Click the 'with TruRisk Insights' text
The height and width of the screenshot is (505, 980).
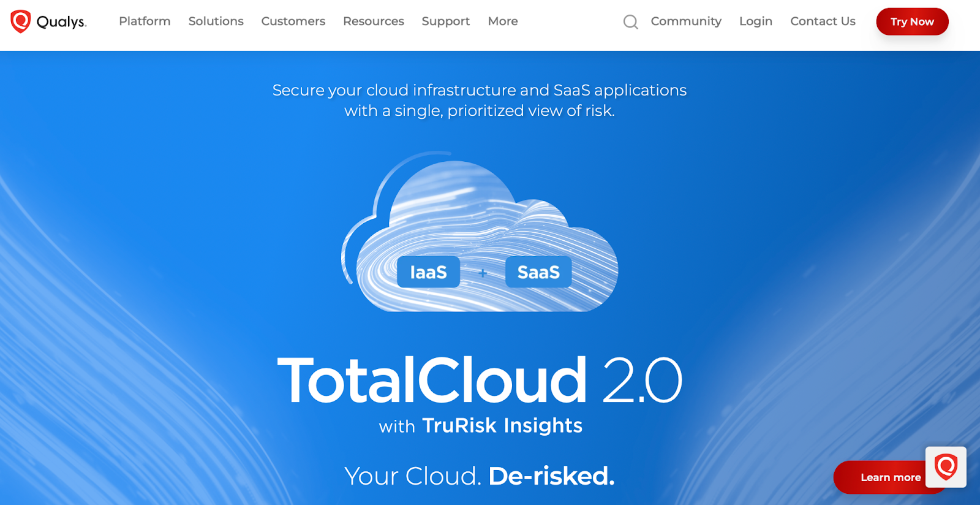coord(480,425)
